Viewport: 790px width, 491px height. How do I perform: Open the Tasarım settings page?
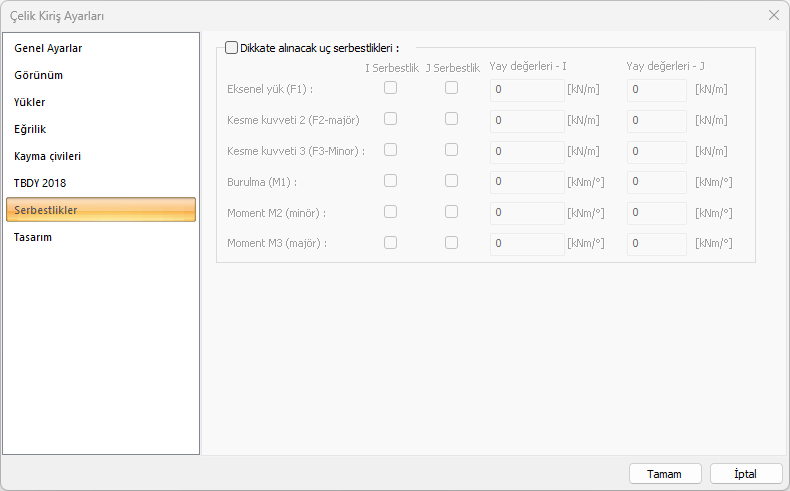pyautogui.click(x=33, y=237)
